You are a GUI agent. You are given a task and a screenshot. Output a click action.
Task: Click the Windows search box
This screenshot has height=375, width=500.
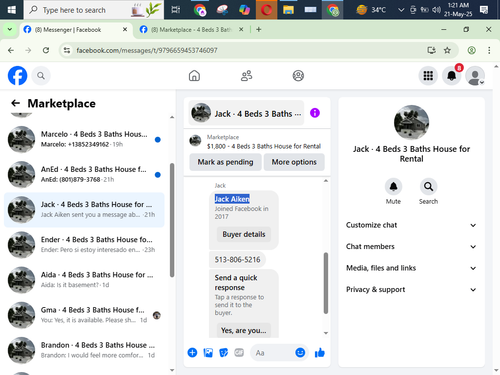pyautogui.click(x=94, y=10)
